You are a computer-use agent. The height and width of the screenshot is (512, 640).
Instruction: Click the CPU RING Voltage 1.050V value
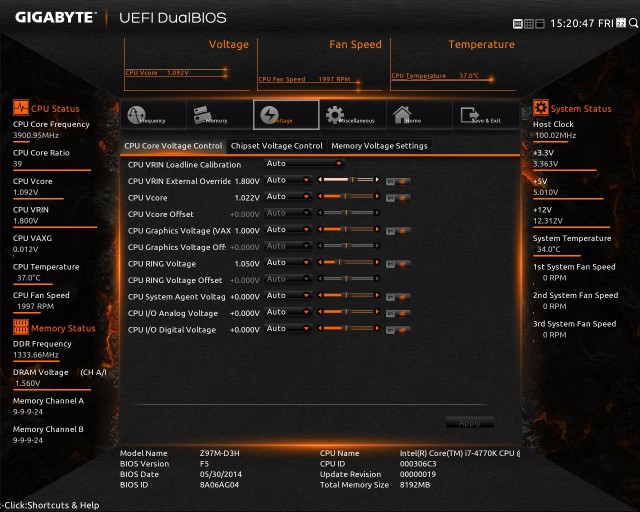tap(247, 264)
